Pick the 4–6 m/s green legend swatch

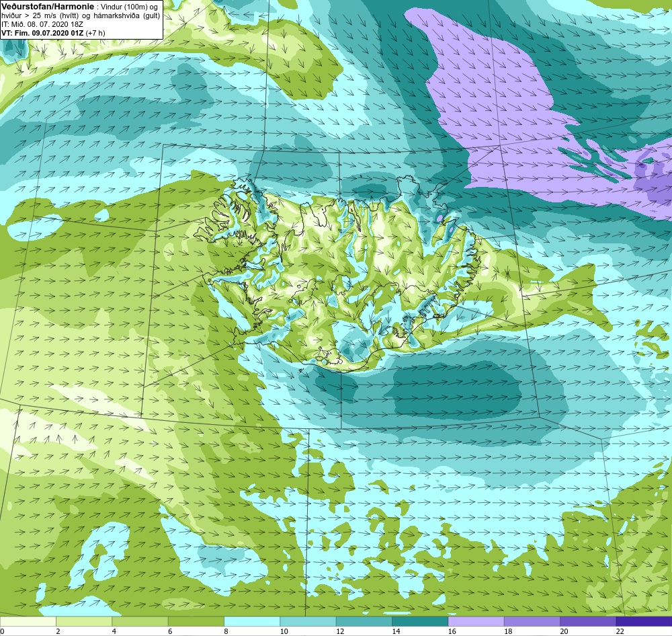tap(140, 621)
